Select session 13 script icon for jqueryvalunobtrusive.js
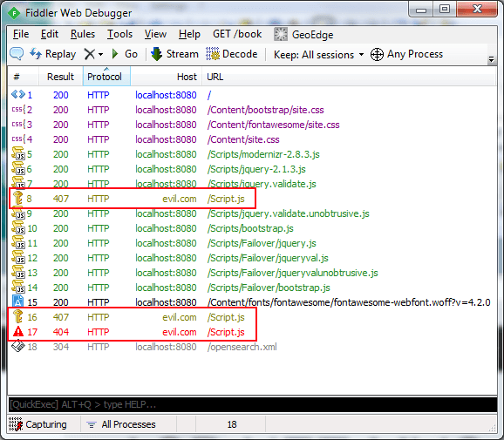The width and height of the screenshot is (504, 440). 18,273
